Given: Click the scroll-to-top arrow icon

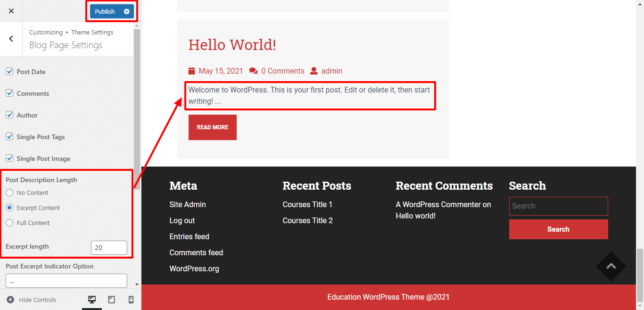Looking at the screenshot, I should pos(611,266).
